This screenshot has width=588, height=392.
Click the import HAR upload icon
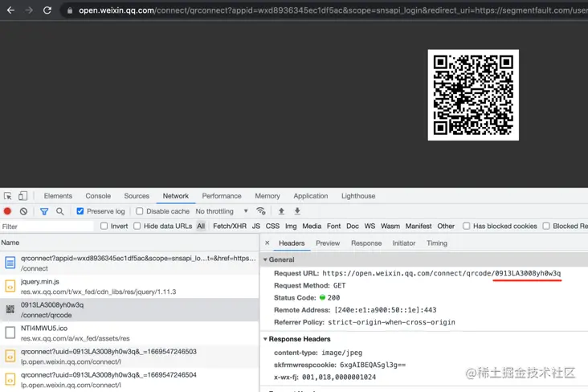[x=281, y=211]
